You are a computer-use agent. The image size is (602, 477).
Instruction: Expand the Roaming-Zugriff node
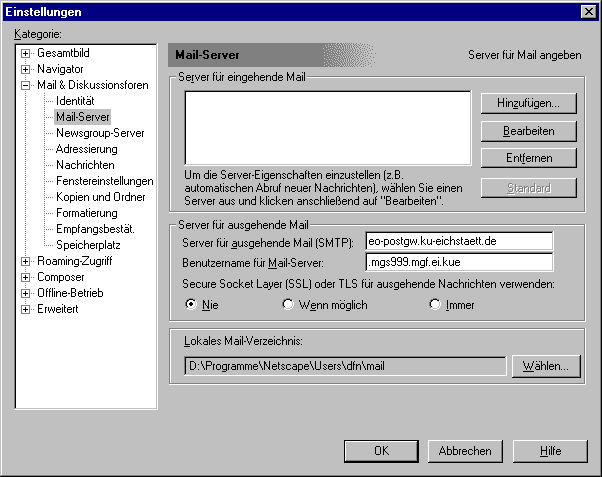pos(26,261)
